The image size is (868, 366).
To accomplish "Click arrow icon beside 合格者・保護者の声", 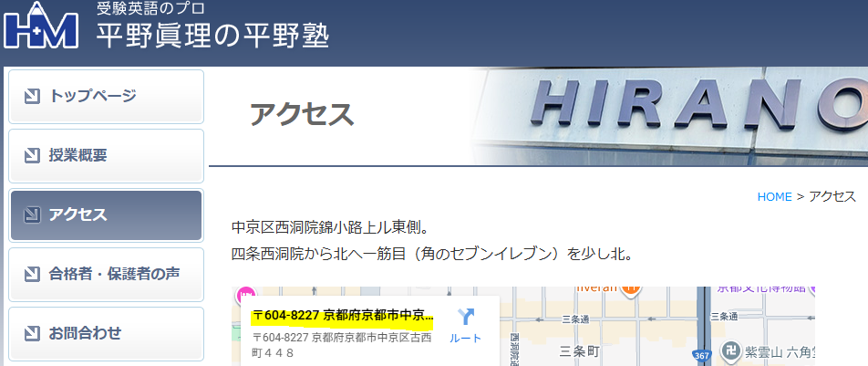I will (32, 274).
